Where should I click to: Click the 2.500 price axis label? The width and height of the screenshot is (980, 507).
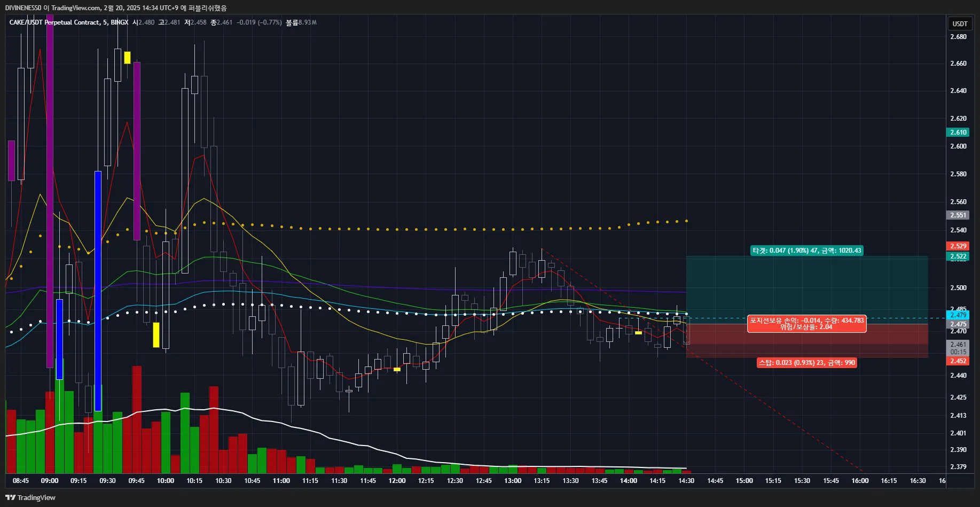(958, 288)
